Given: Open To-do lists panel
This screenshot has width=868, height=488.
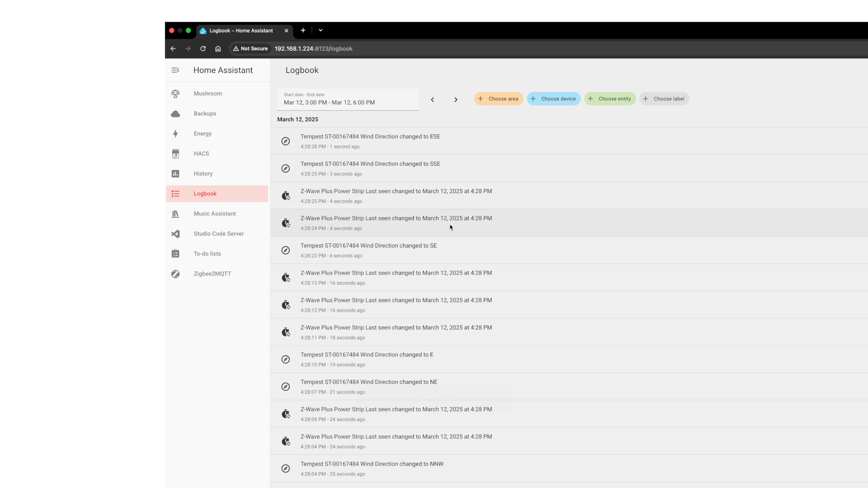Looking at the screenshot, I should click(x=217, y=254).
